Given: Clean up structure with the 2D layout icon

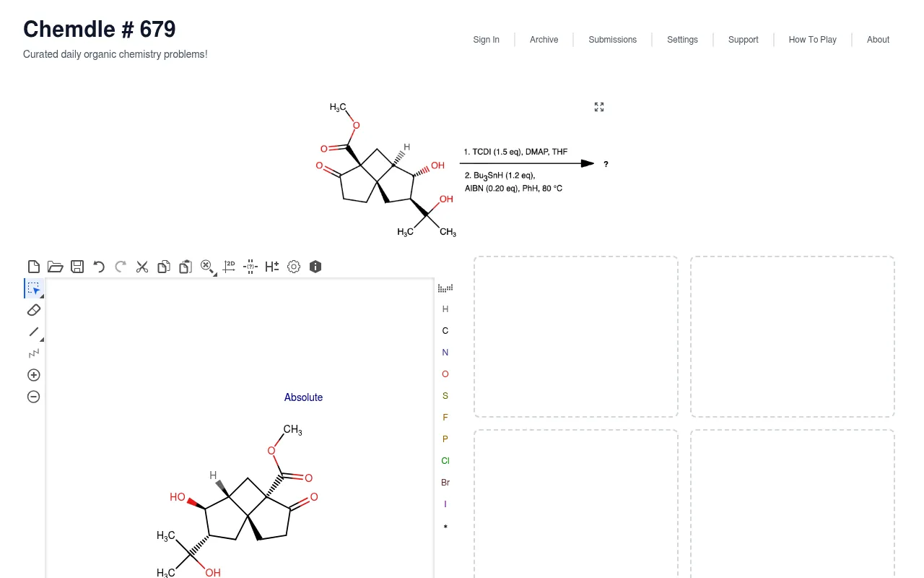Looking at the screenshot, I should (229, 267).
